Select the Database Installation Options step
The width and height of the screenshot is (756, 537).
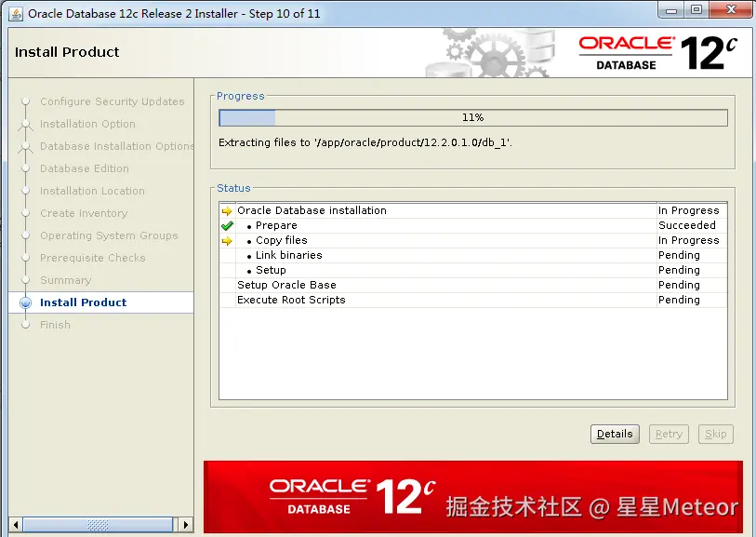(116, 146)
